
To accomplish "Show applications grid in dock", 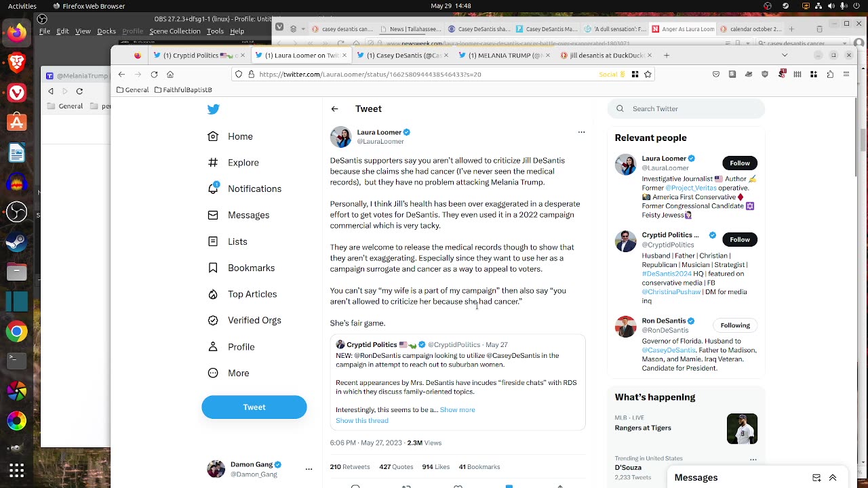I will tap(17, 470).
